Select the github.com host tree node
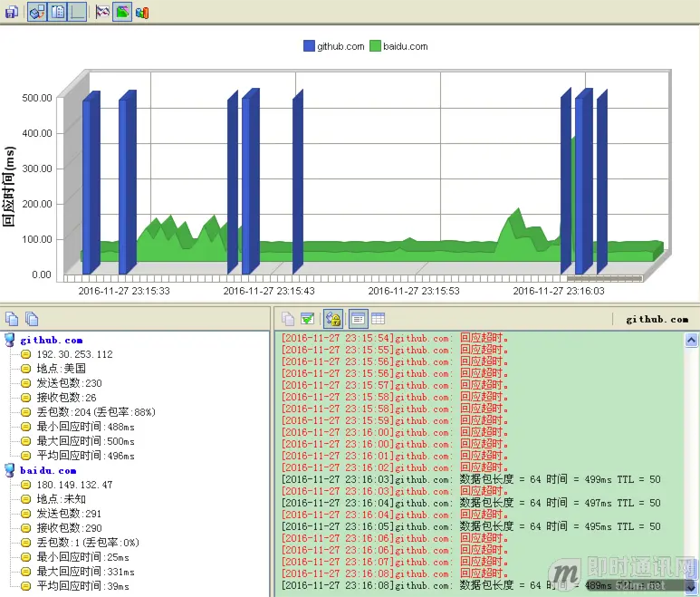This screenshot has height=597, width=700. 52,341
